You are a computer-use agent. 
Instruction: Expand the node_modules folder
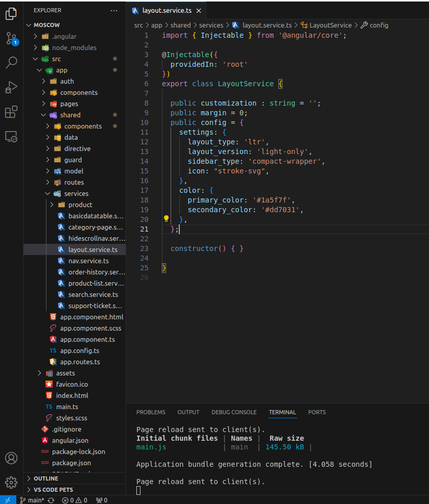pyautogui.click(x=74, y=47)
